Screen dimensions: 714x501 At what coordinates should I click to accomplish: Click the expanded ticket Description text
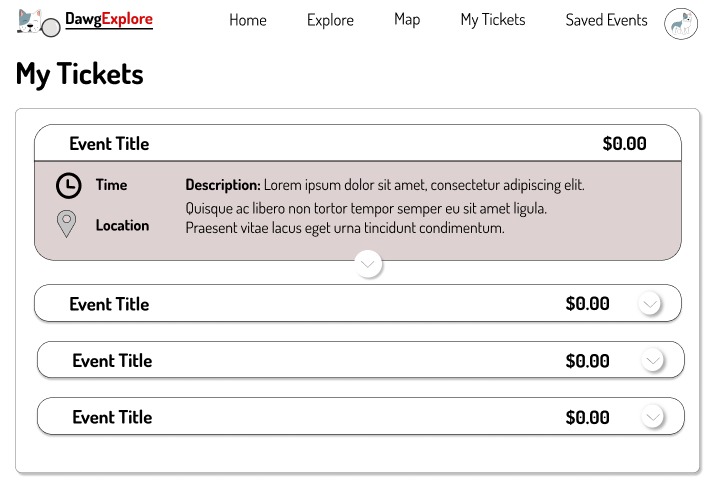[385, 207]
